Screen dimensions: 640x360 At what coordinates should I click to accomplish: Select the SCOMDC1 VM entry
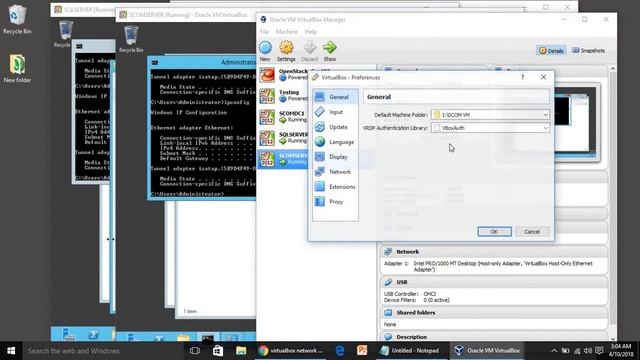tap(284, 117)
